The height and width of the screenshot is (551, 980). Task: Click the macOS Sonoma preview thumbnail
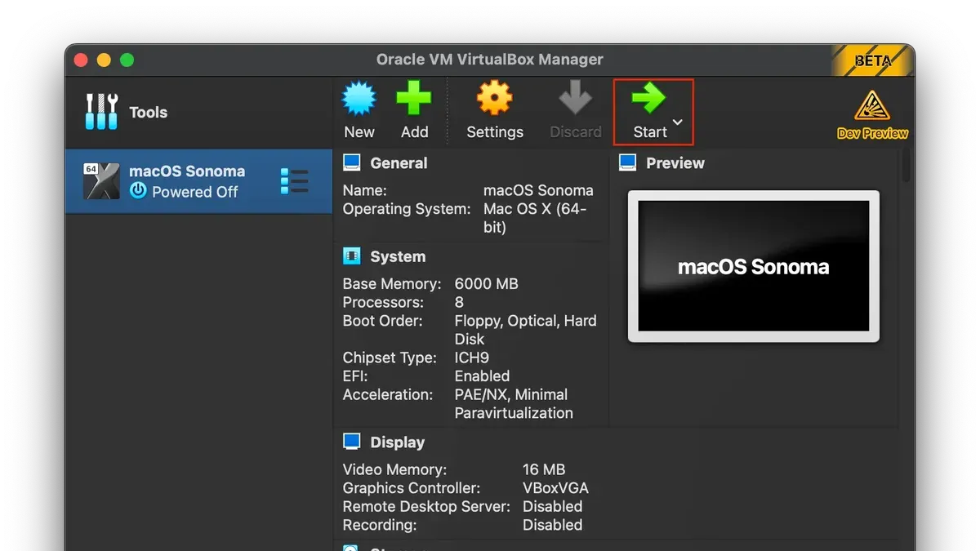[x=753, y=266]
